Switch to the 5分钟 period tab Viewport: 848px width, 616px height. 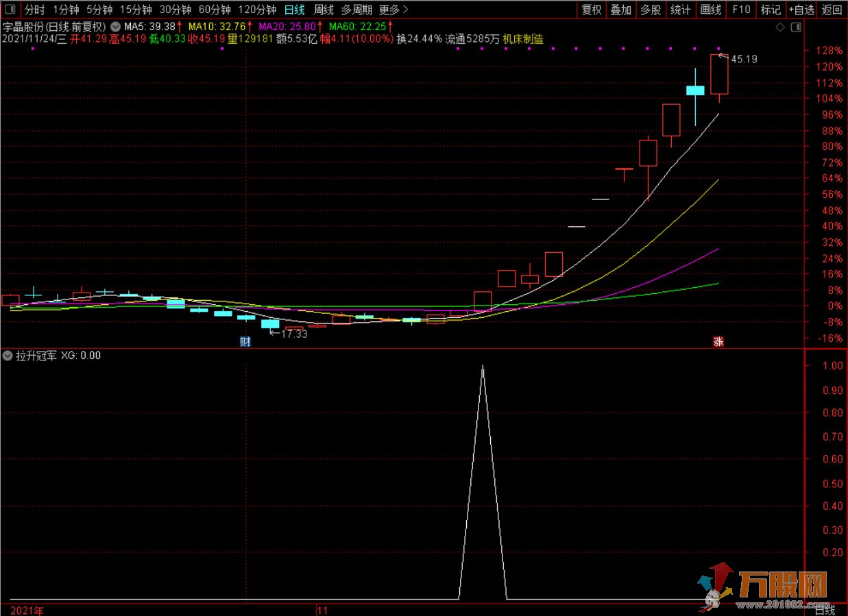(99, 10)
